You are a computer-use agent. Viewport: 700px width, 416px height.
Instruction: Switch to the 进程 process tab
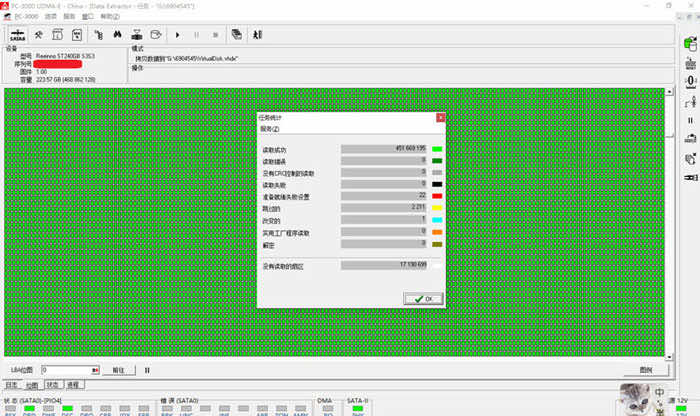(x=73, y=384)
